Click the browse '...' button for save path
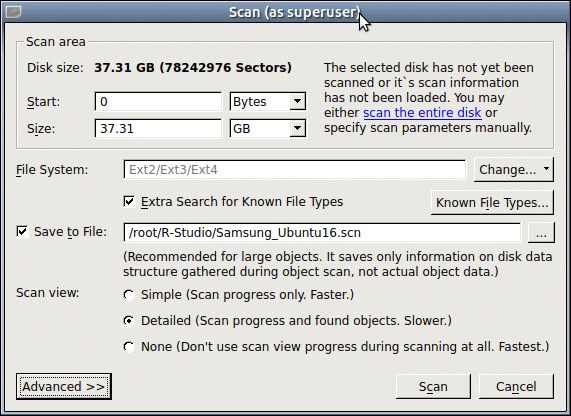This screenshot has width=571, height=416. coord(541,232)
